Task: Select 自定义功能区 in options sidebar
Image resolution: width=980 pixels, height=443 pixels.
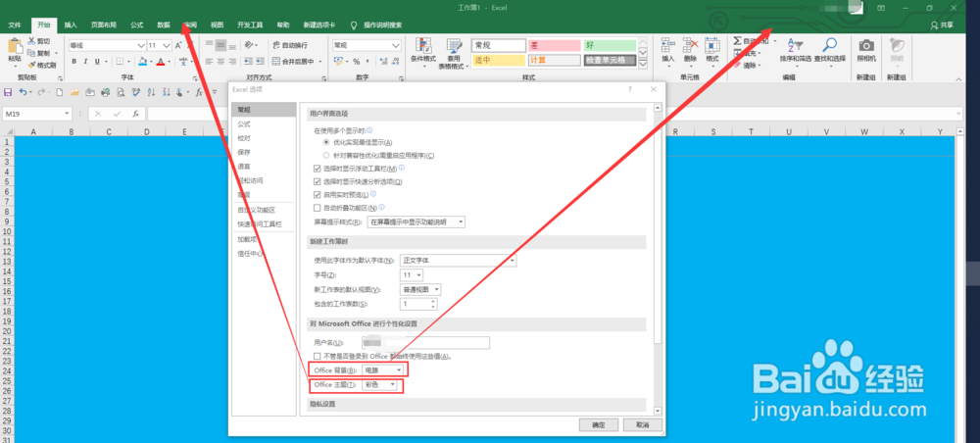Action: 263,210
